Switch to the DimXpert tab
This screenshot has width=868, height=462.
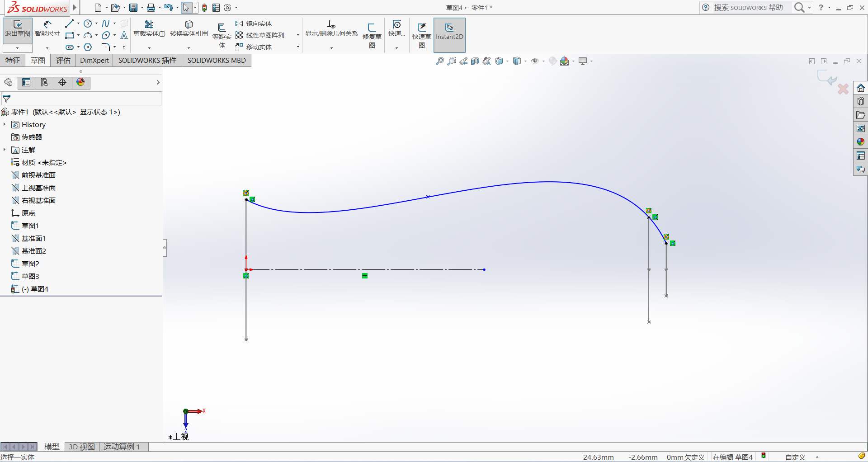[x=94, y=61]
